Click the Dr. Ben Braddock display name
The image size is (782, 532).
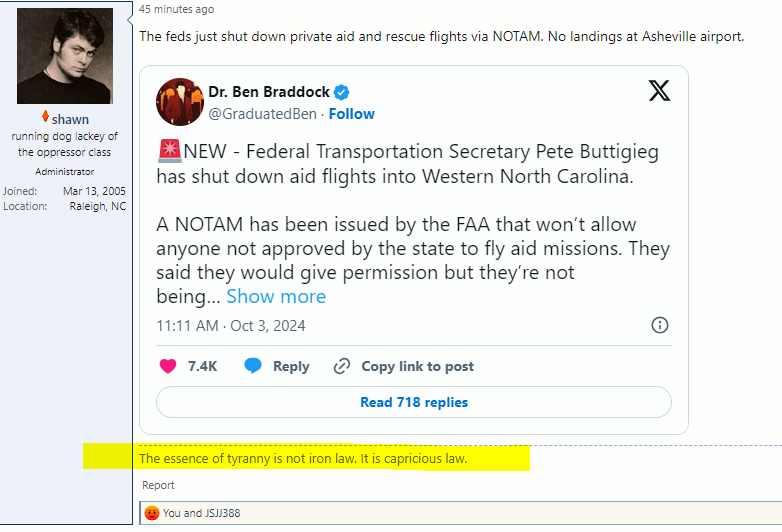(268, 92)
